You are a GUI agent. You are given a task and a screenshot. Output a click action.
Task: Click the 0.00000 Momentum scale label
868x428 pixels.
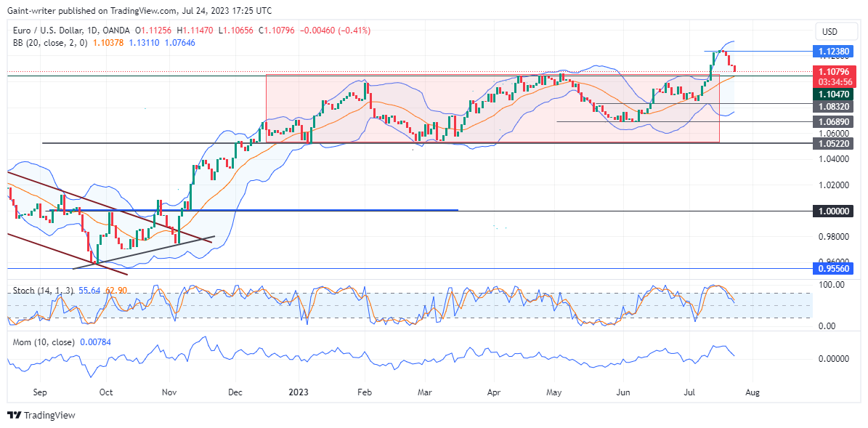[835, 359]
